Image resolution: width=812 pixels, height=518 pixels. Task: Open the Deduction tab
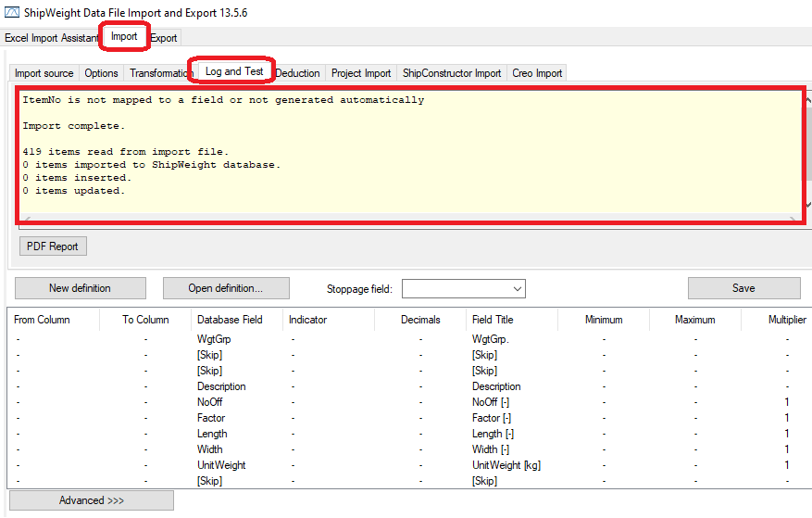pyautogui.click(x=298, y=73)
